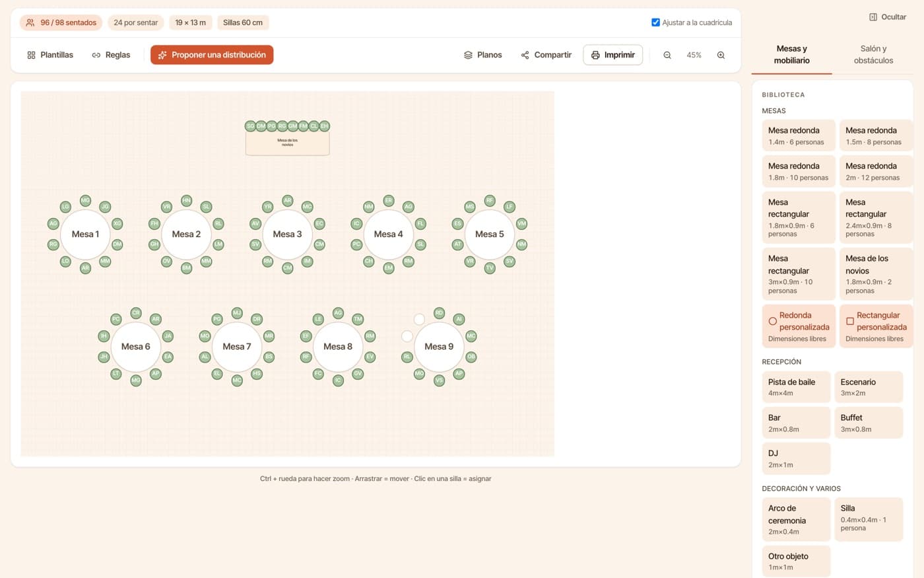Toggle Ajustar a la cuadrícula checkbox

[655, 22]
